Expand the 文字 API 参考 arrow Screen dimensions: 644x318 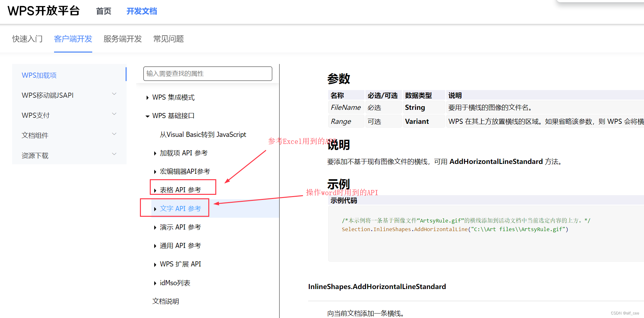point(155,209)
